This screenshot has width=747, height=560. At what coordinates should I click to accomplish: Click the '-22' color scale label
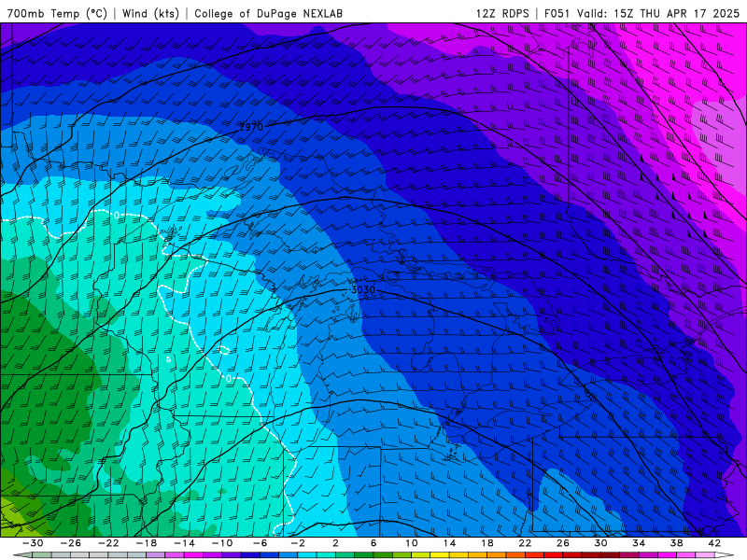tap(108, 543)
